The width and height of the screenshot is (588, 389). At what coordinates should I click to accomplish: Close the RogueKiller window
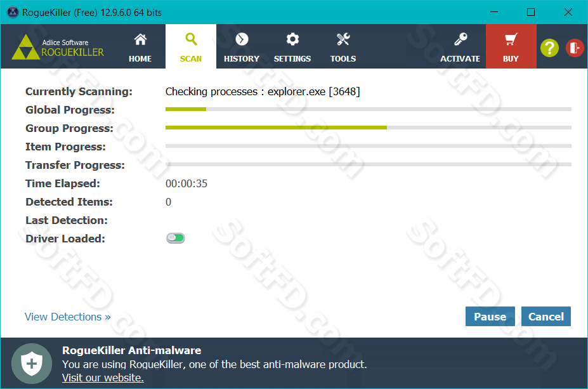pyautogui.click(x=568, y=13)
